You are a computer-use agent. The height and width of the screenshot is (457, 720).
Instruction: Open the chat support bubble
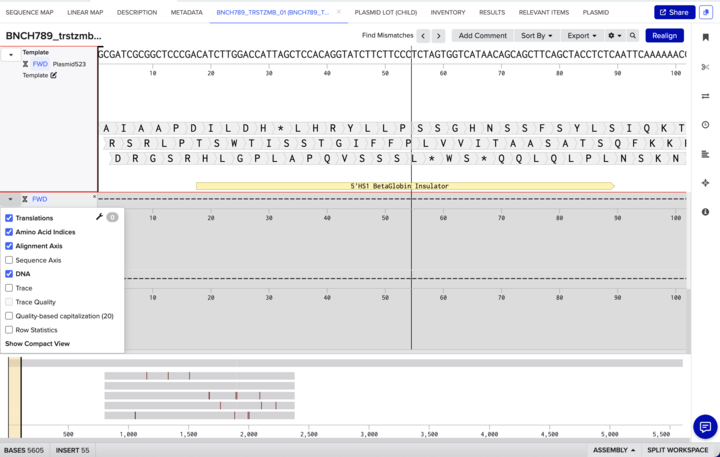coord(705,427)
